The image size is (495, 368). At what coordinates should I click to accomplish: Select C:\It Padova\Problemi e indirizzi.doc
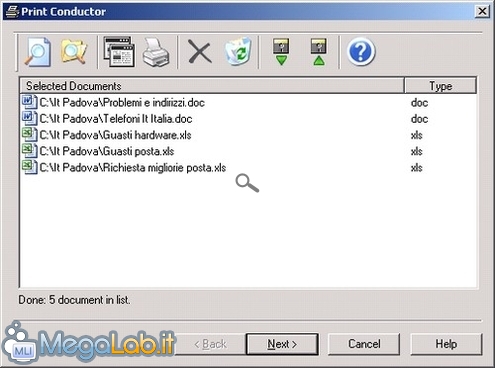point(122,102)
